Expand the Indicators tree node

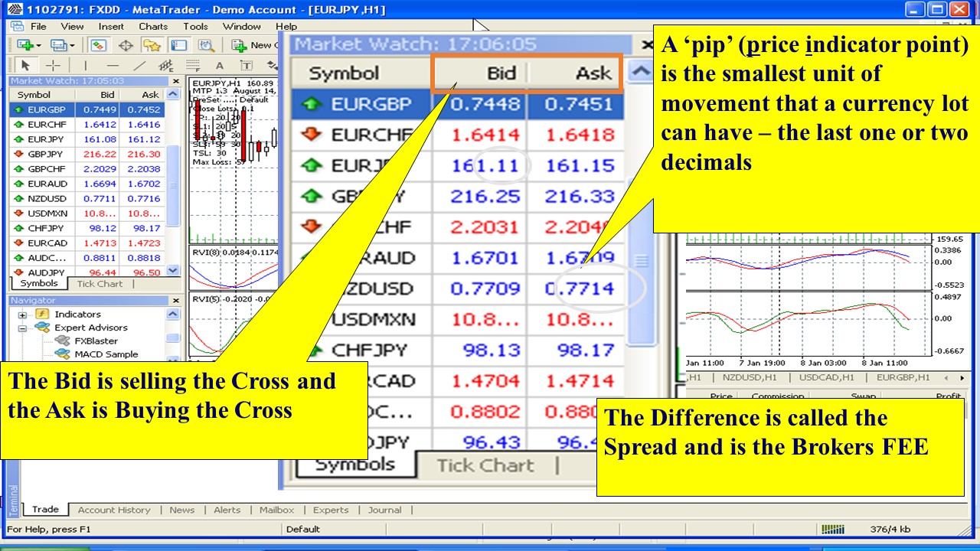tap(22, 315)
